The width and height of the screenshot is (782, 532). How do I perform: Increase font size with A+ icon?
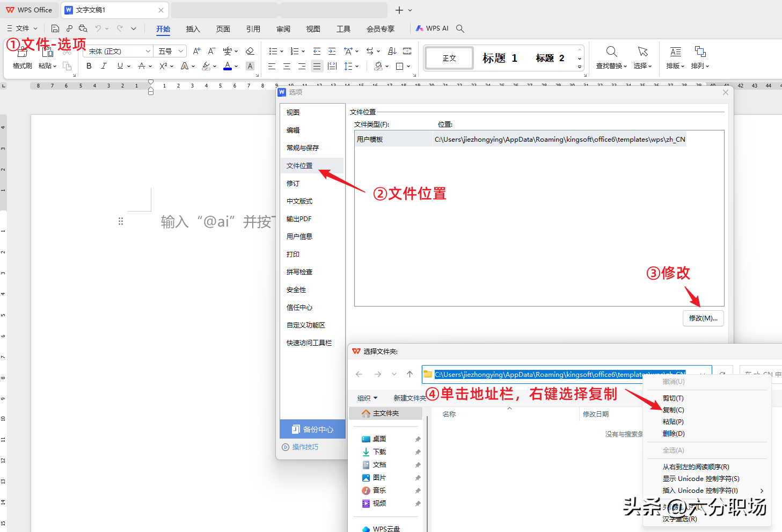tap(196, 51)
